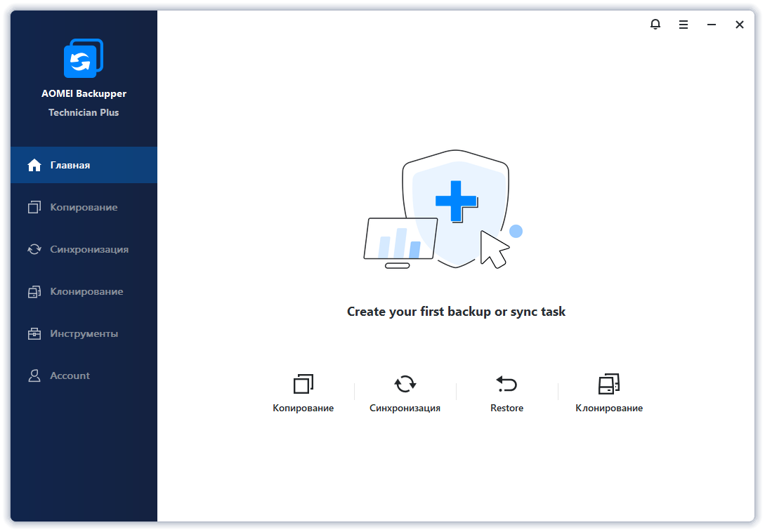The image size is (765, 532).
Task: Click the Инструменты toolbox icon
Action: click(x=34, y=333)
